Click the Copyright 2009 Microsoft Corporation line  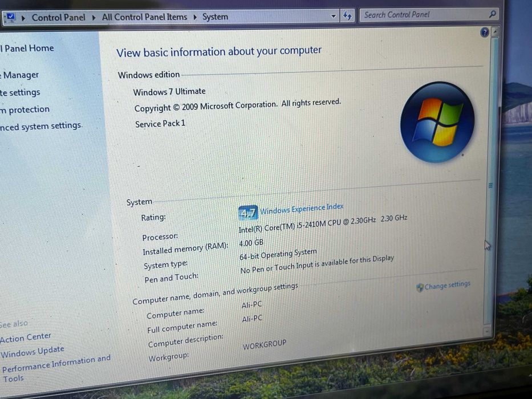click(238, 105)
